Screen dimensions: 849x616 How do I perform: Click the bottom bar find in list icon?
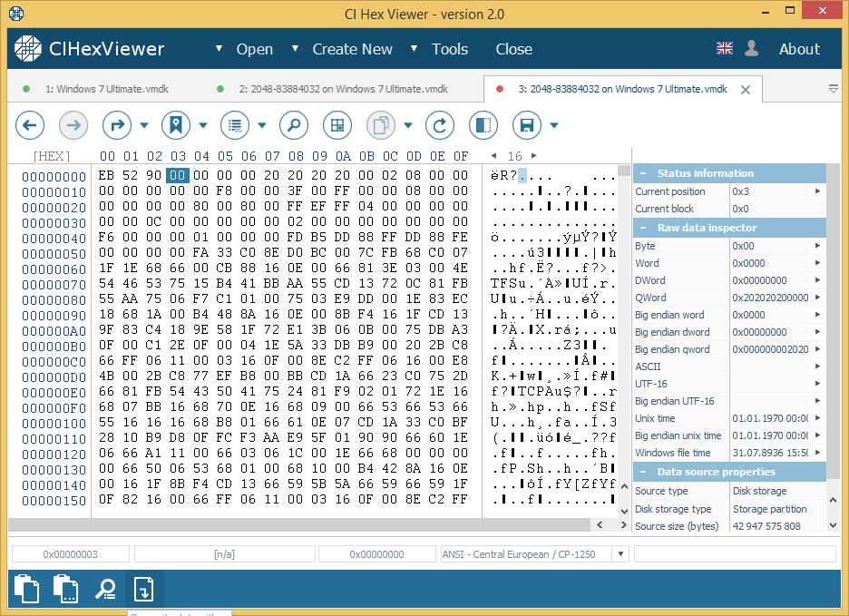[105, 589]
